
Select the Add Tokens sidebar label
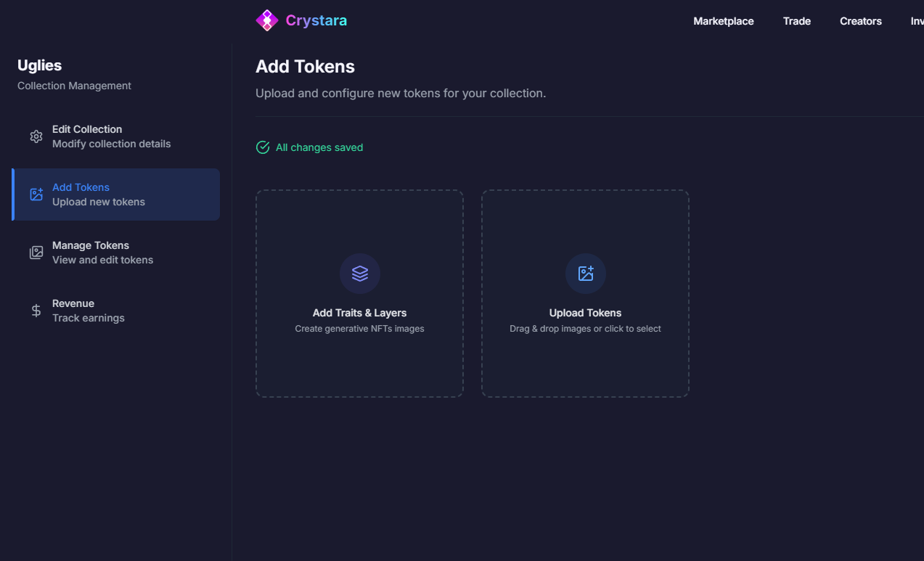(x=81, y=187)
